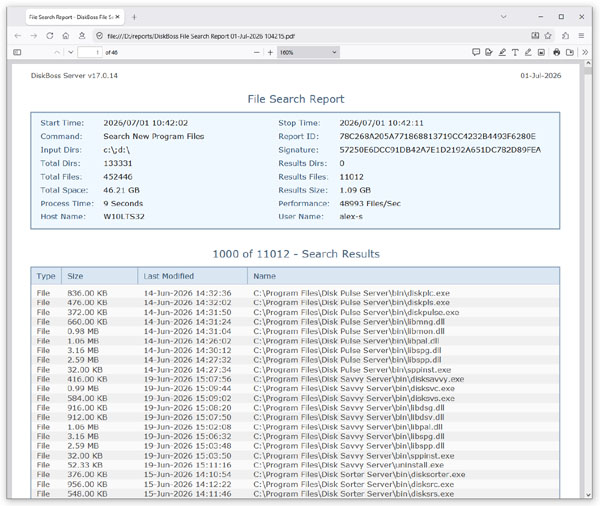Click the Disk Pulse libmng.dll file path

[x=349, y=322]
